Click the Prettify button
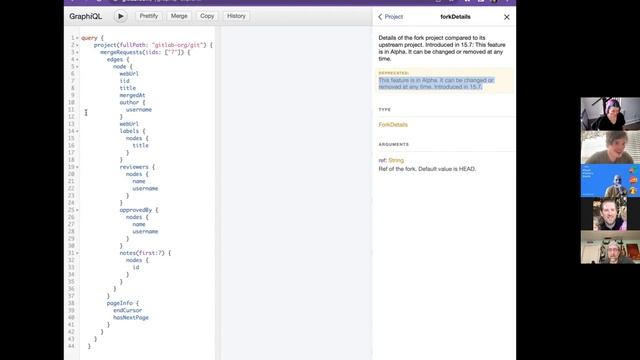Image resolution: width=640 pixels, height=360 pixels. tap(149, 16)
